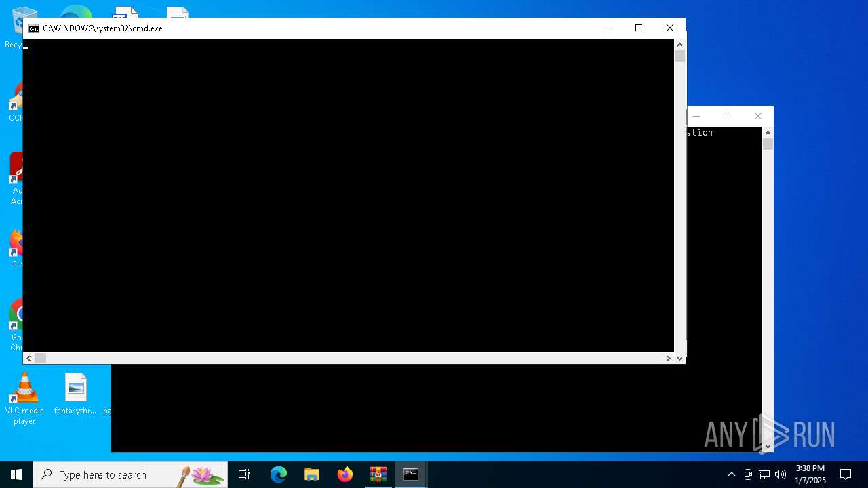Screen dimensions: 868x488
Task: Open the Windows Start menu
Action: pos(16,474)
